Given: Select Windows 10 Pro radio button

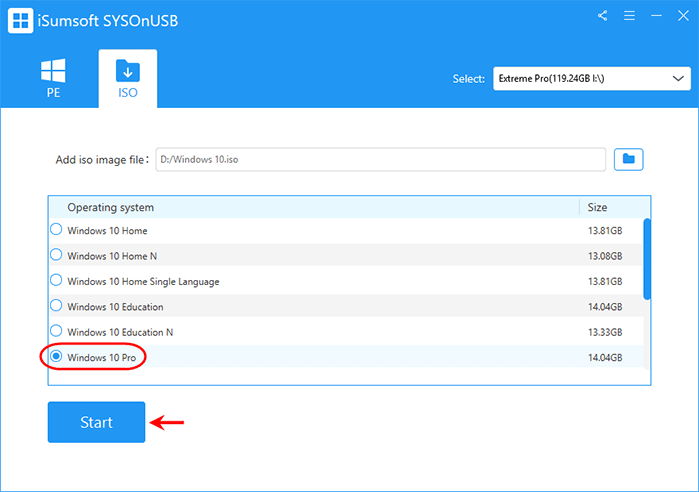Looking at the screenshot, I should click(x=56, y=357).
